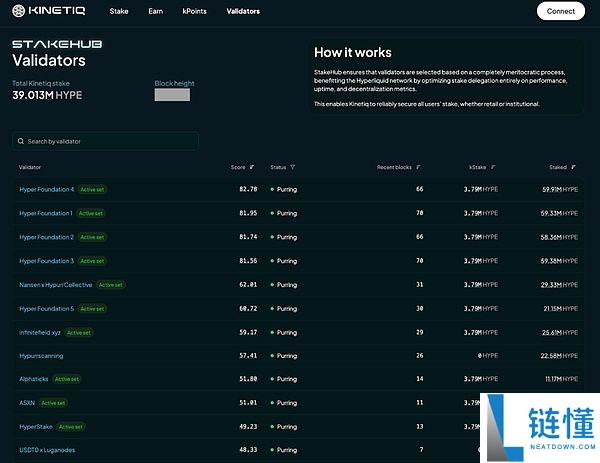Click staked amount 22.58M HYPE
Screen dimensions: 600x463
559,356
